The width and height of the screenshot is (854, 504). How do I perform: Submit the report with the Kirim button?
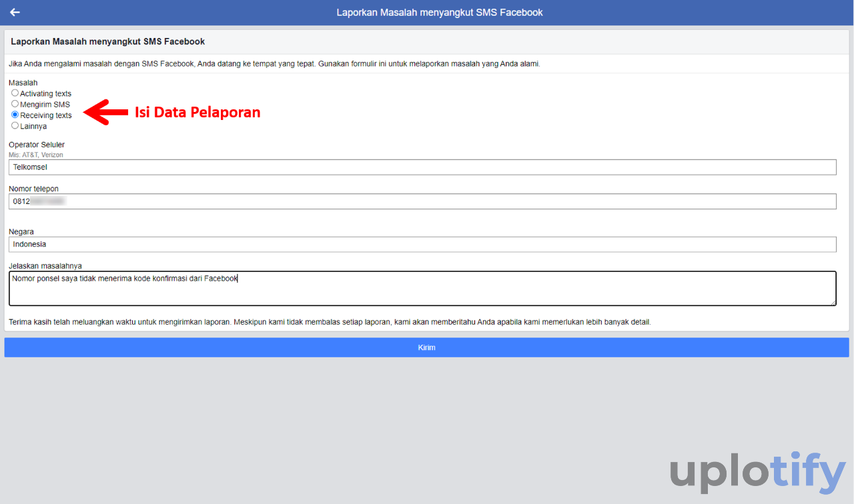coord(426,347)
